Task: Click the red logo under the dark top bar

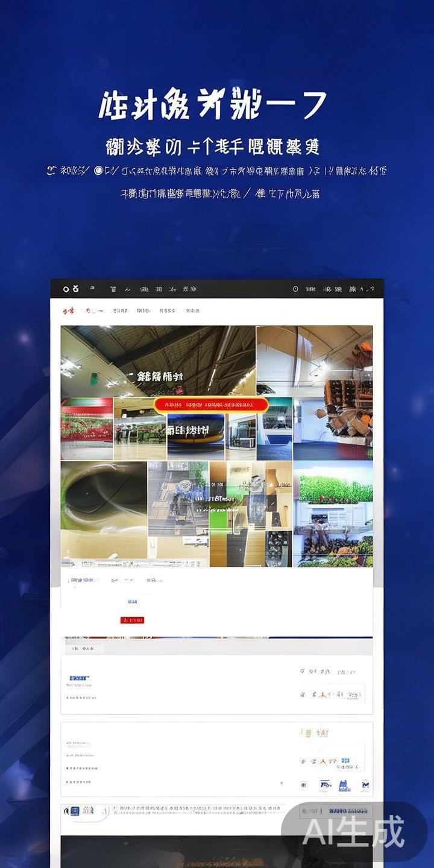Action: pos(68,311)
